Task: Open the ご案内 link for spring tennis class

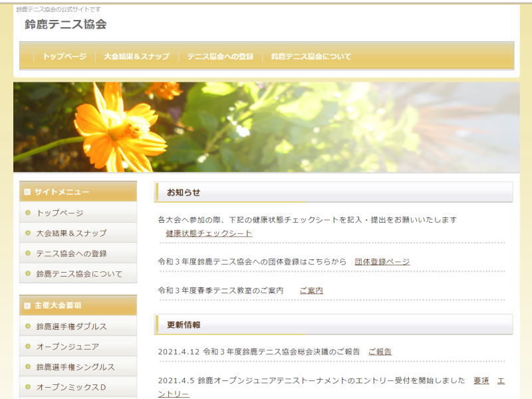Action: point(311,291)
